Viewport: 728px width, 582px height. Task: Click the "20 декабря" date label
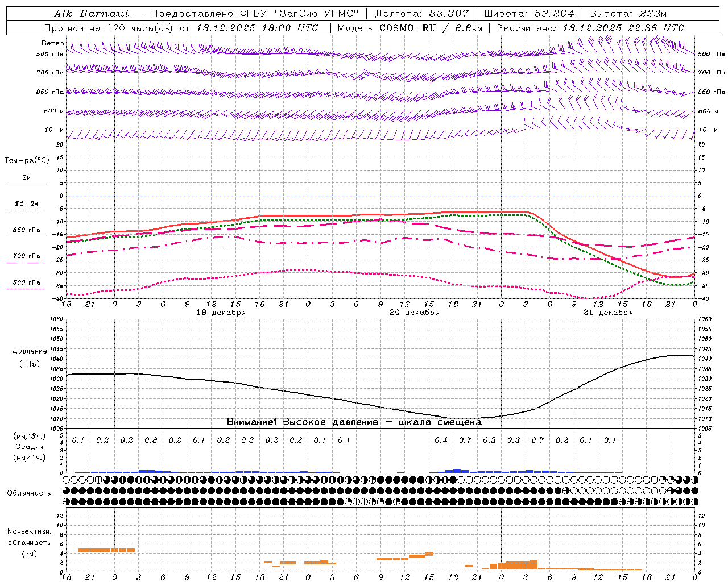point(415,313)
